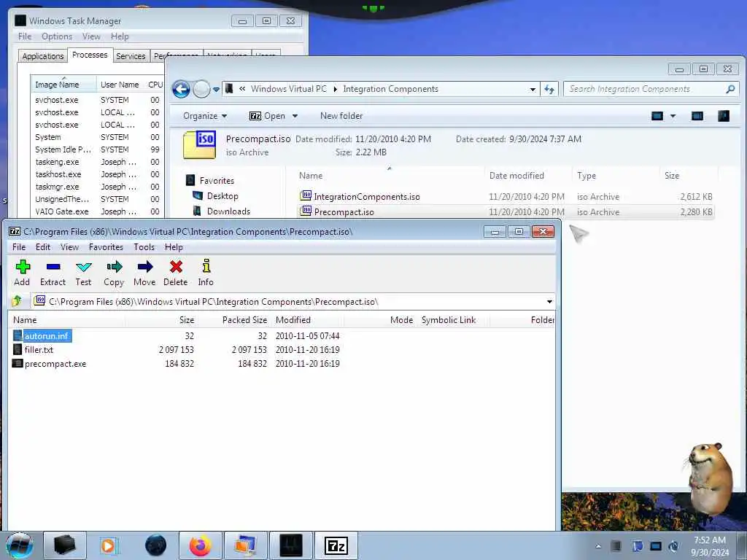Sort 7-Zip list by Modified column
This screenshot has width=747, height=560.
click(x=293, y=320)
